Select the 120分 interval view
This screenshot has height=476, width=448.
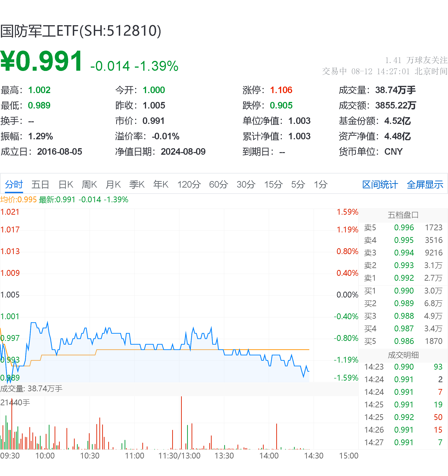pyautogui.click(x=189, y=185)
